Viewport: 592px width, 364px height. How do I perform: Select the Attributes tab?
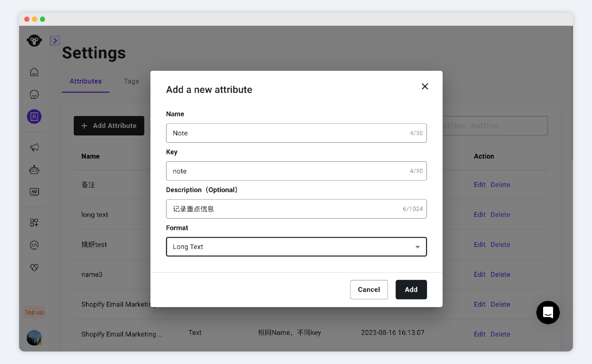tap(86, 81)
